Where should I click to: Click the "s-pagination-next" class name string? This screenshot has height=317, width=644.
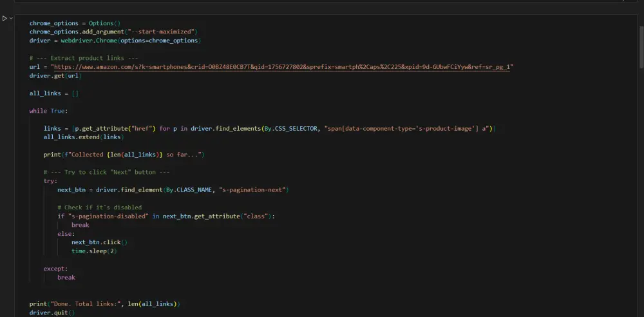pyautogui.click(x=252, y=190)
